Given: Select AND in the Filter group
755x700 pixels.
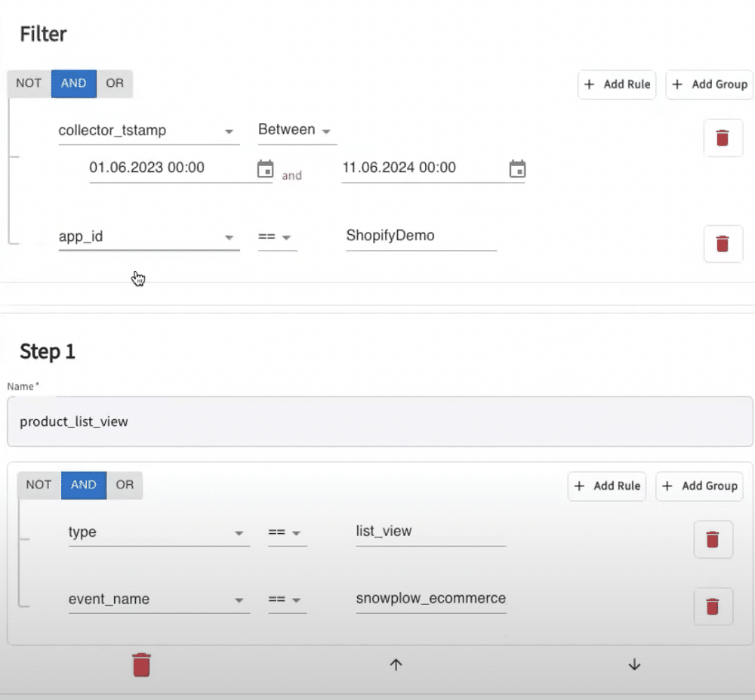Looking at the screenshot, I should [x=74, y=83].
